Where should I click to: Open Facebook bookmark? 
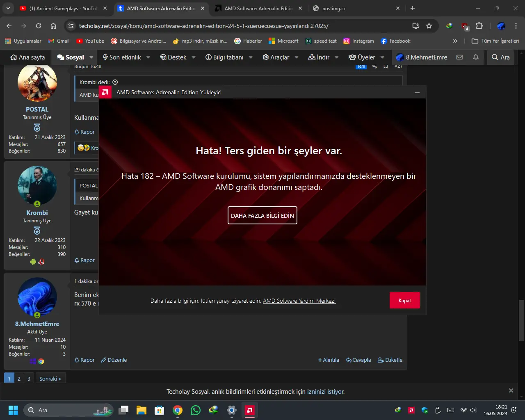[395, 41]
